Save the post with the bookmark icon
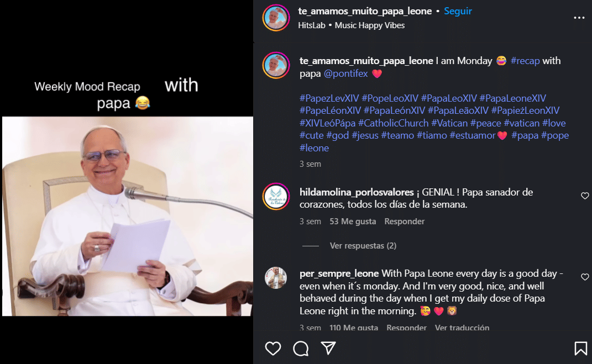This screenshot has width=592, height=364. [x=580, y=348]
